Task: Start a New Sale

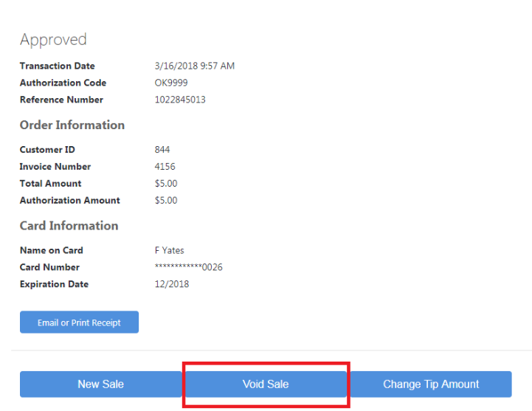Action: [x=100, y=384]
